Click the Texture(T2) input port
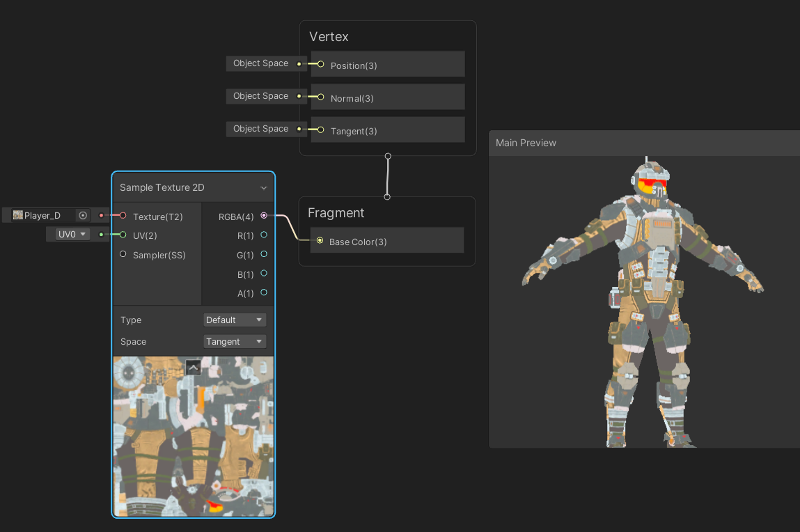 pos(123,216)
